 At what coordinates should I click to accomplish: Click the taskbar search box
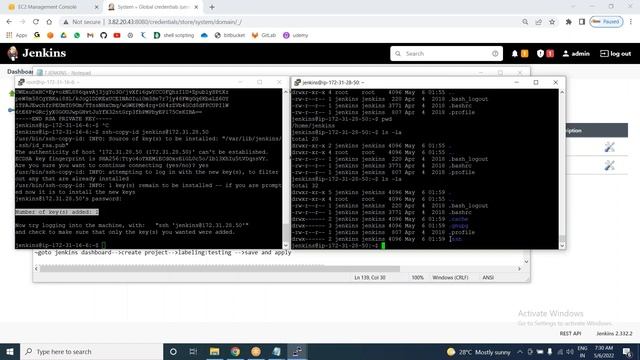(x=91, y=351)
